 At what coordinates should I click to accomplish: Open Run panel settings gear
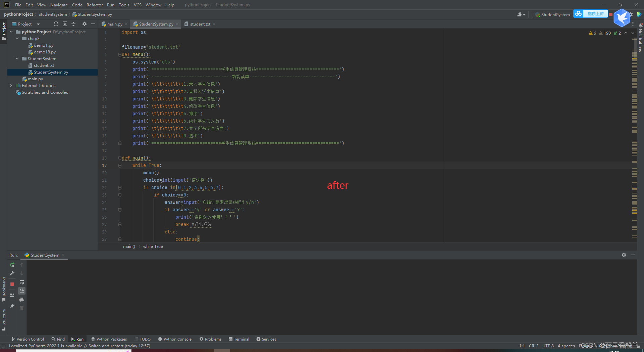click(624, 255)
